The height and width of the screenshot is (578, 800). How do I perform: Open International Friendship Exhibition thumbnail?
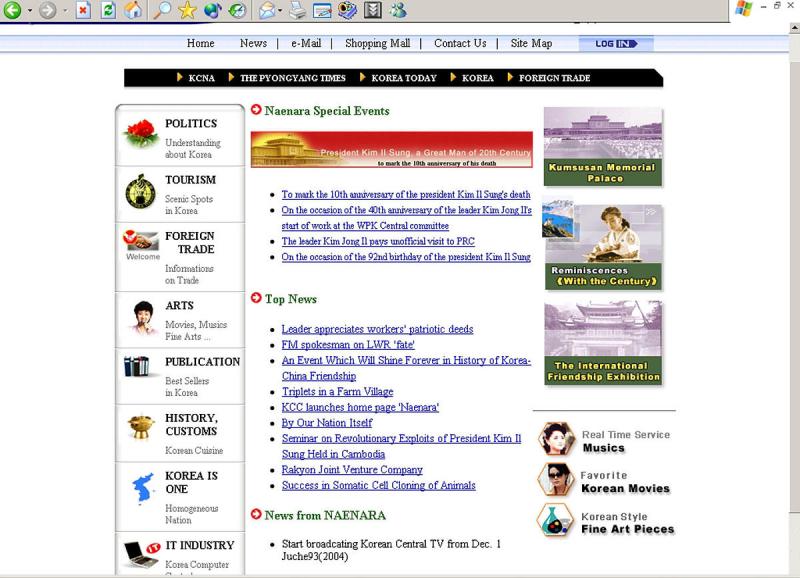point(603,342)
